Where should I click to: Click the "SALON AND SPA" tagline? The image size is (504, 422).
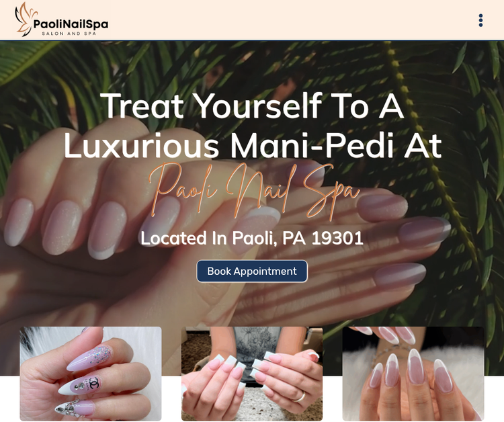tap(69, 34)
